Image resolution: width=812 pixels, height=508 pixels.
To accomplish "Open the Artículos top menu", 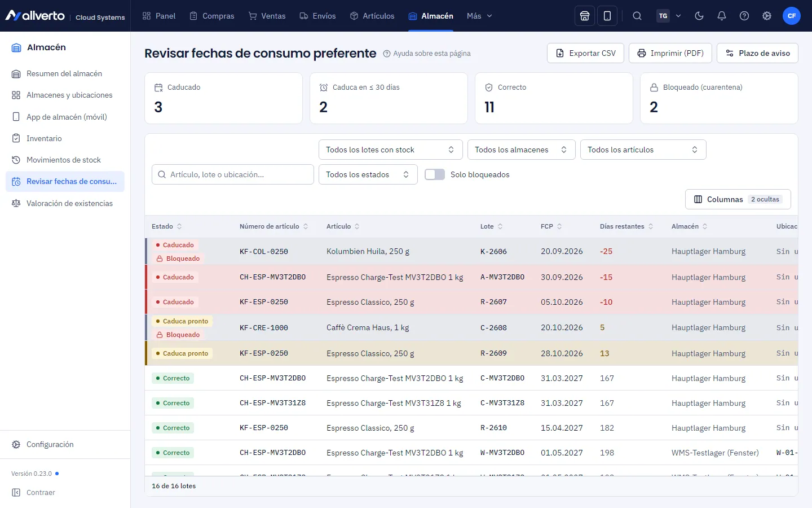I will (372, 16).
